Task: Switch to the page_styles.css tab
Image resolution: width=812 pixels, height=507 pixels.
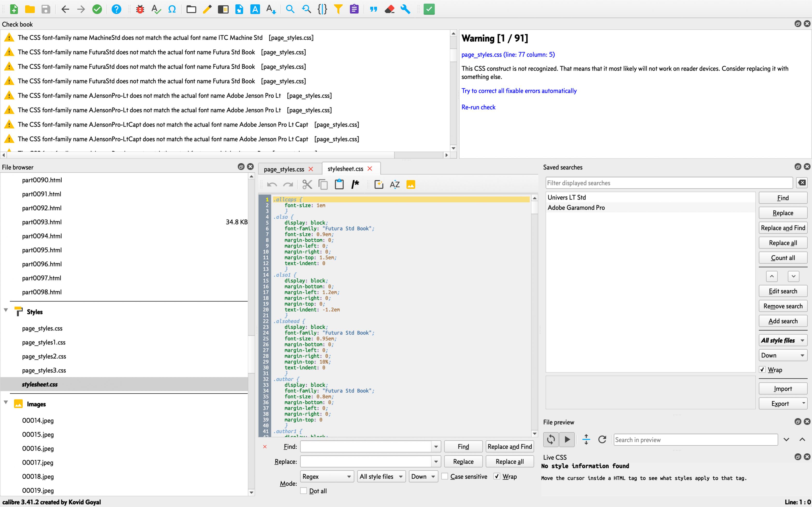Action: point(284,169)
